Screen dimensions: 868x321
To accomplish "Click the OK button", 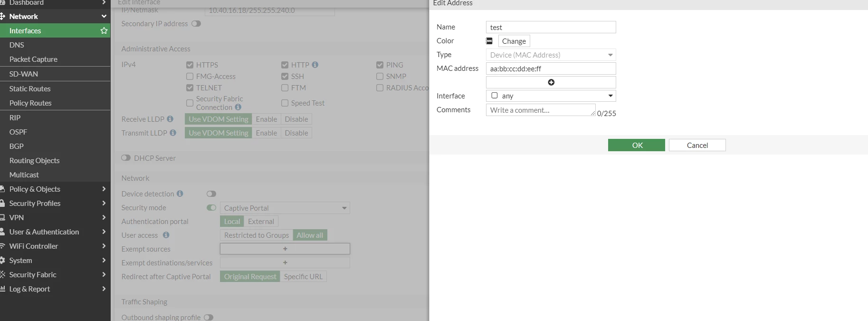I will tap(637, 145).
